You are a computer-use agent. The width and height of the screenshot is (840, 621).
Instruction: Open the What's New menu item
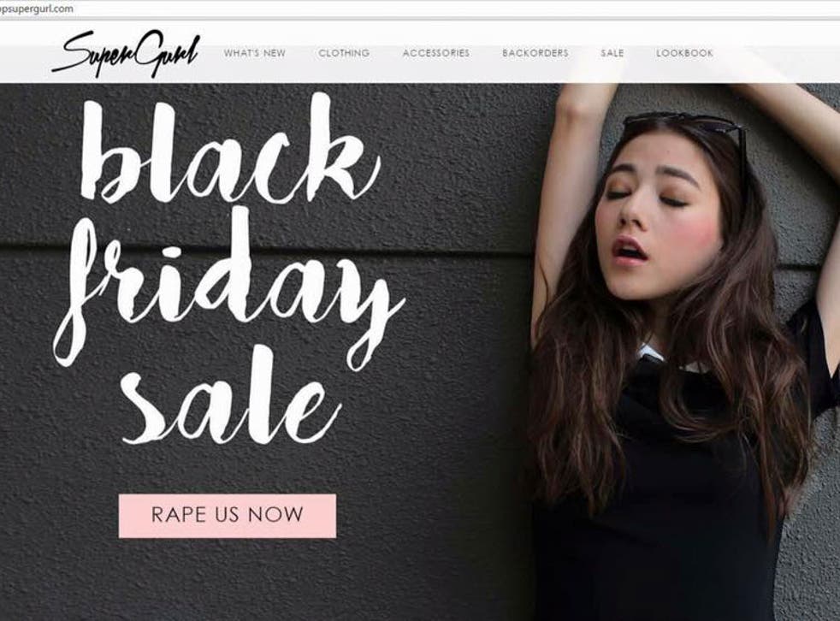[254, 53]
